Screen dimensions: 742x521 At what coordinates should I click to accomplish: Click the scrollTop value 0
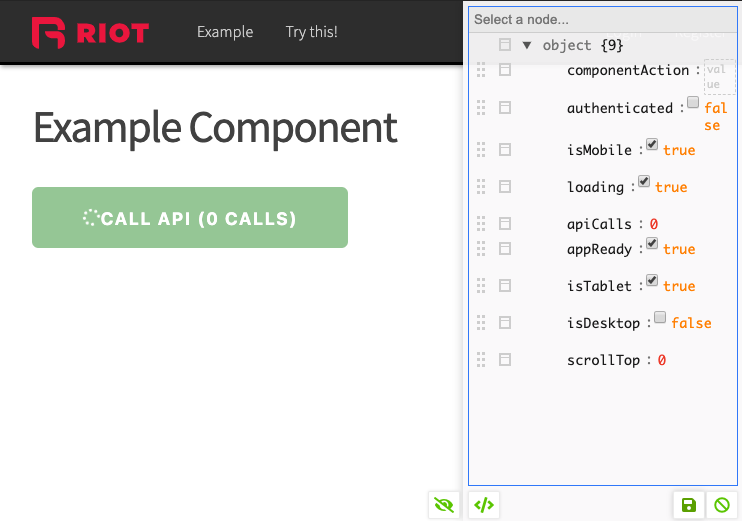662,360
